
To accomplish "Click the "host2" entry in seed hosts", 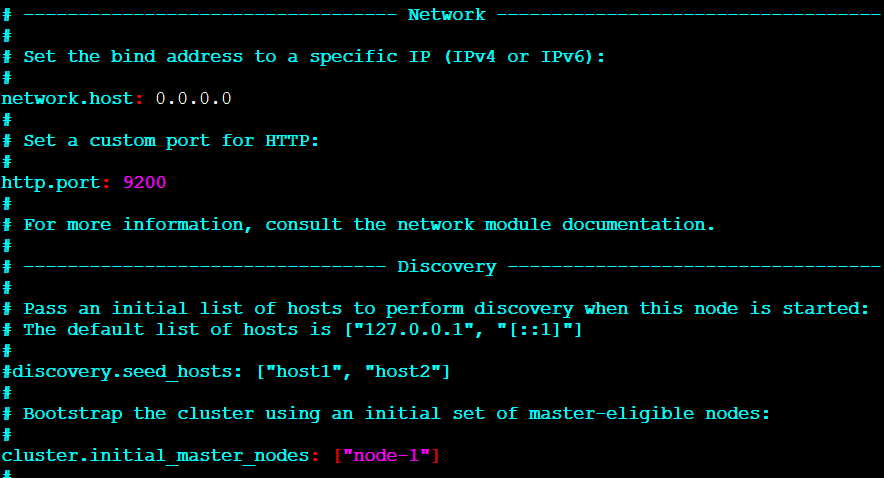I will coord(403,371).
